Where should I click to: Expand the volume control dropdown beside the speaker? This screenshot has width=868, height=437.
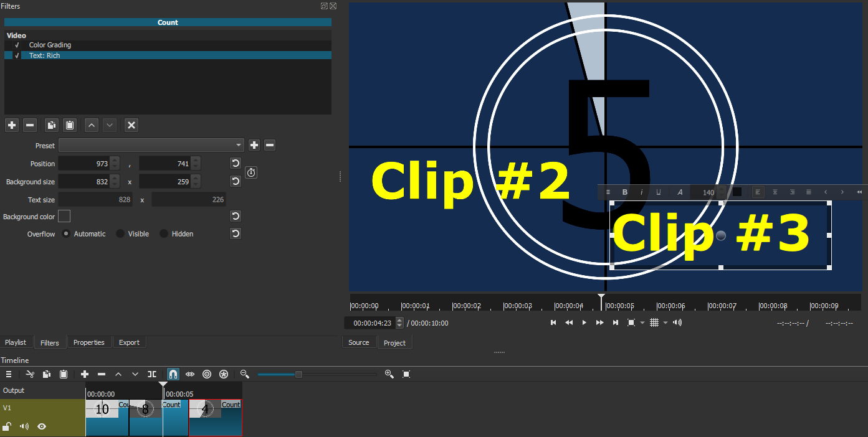[x=665, y=322]
